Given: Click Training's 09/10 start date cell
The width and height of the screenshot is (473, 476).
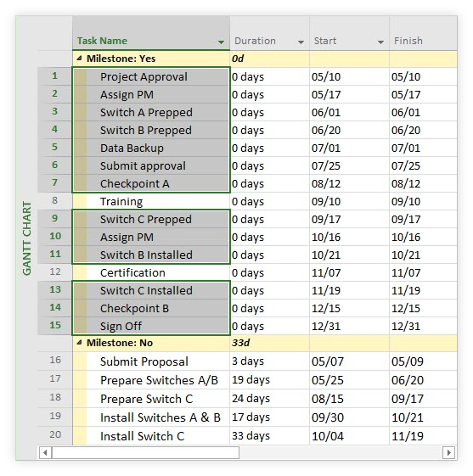Looking at the screenshot, I should click(x=349, y=201).
